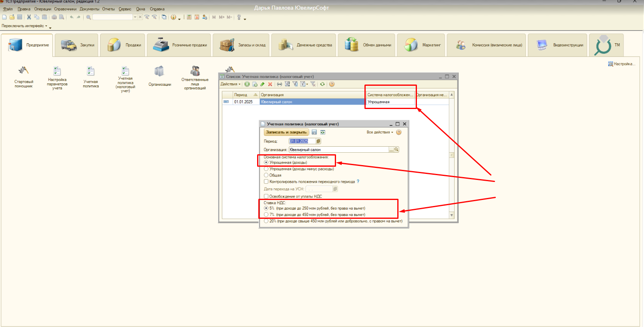Open the Calendar icon in main toolbar

(197, 17)
